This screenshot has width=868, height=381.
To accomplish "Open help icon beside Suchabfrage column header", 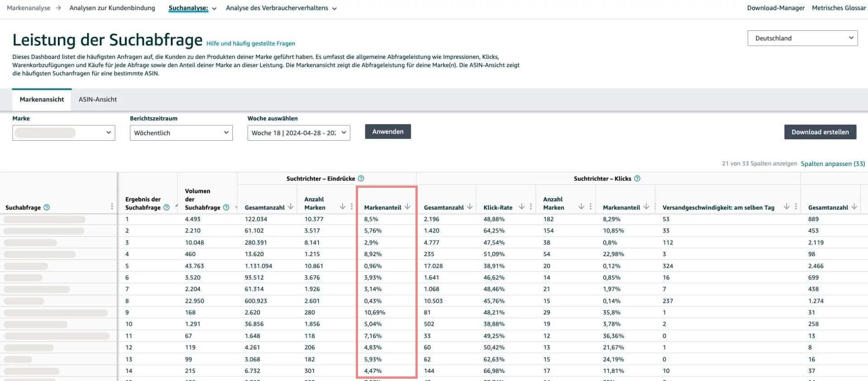I will click(47, 208).
